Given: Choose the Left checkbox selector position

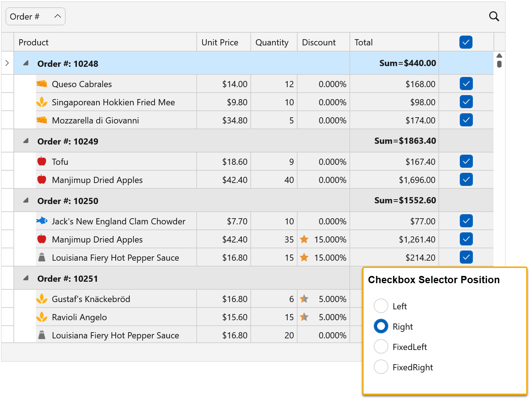Looking at the screenshot, I should tap(381, 306).
